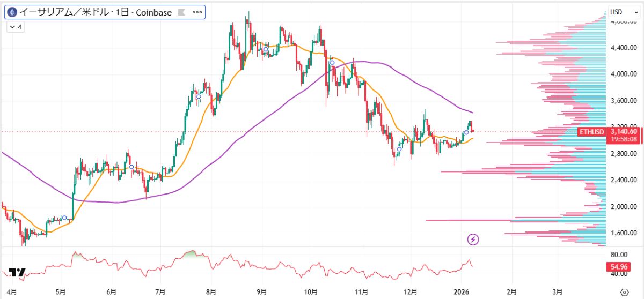Click the 3月 label on the time axis
The height and width of the screenshot is (299, 644).
click(x=558, y=292)
